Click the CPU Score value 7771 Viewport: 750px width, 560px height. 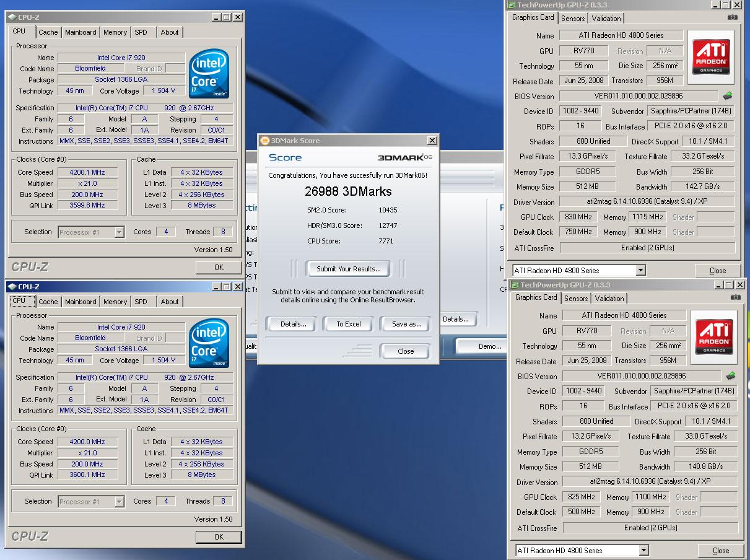click(x=386, y=241)
